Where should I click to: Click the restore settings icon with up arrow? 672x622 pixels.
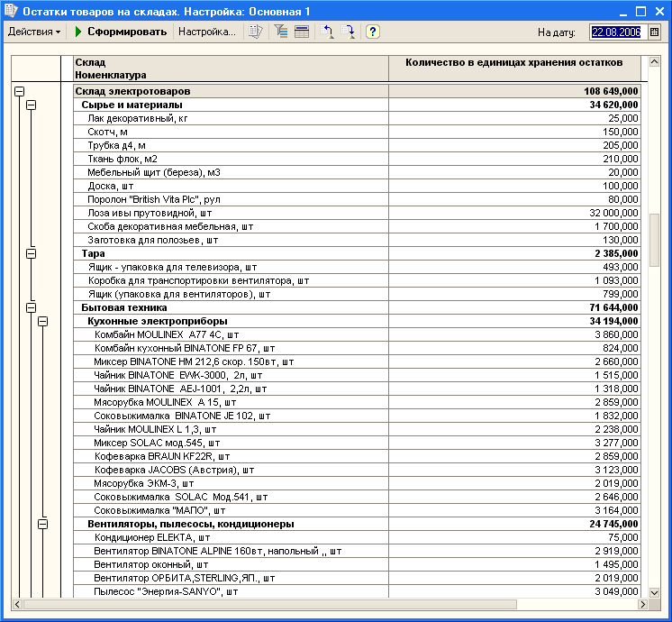(327, 32)
